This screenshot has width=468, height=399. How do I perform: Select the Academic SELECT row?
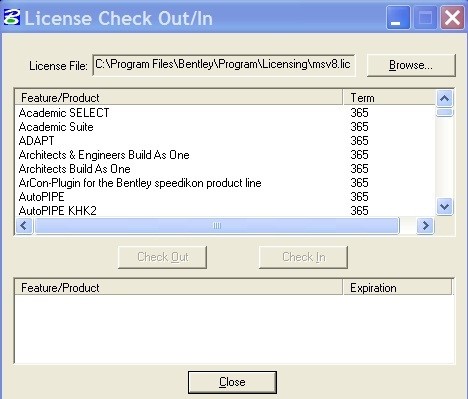[225, 113]
